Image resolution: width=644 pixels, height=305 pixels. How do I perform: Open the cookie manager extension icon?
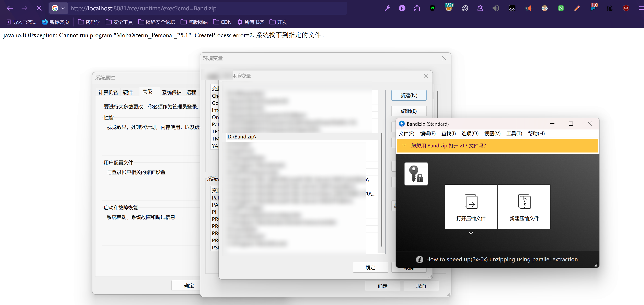point(464,8)
